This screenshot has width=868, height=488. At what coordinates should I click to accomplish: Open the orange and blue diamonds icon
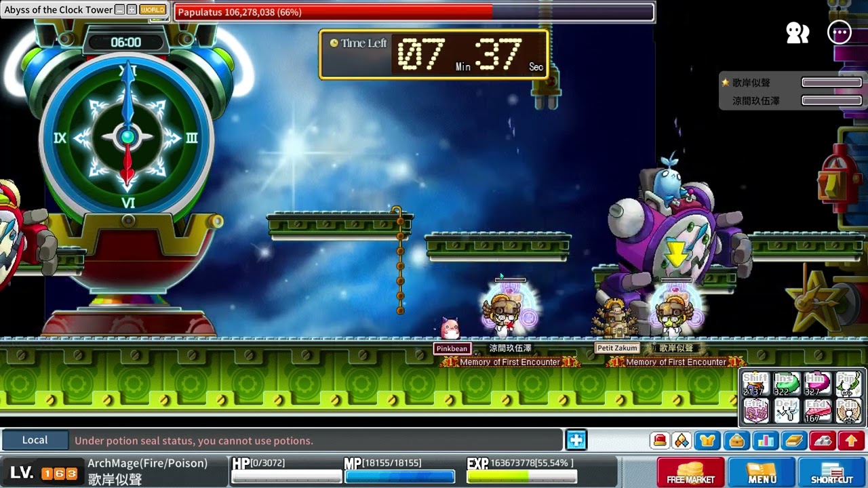tap(682, 441)
